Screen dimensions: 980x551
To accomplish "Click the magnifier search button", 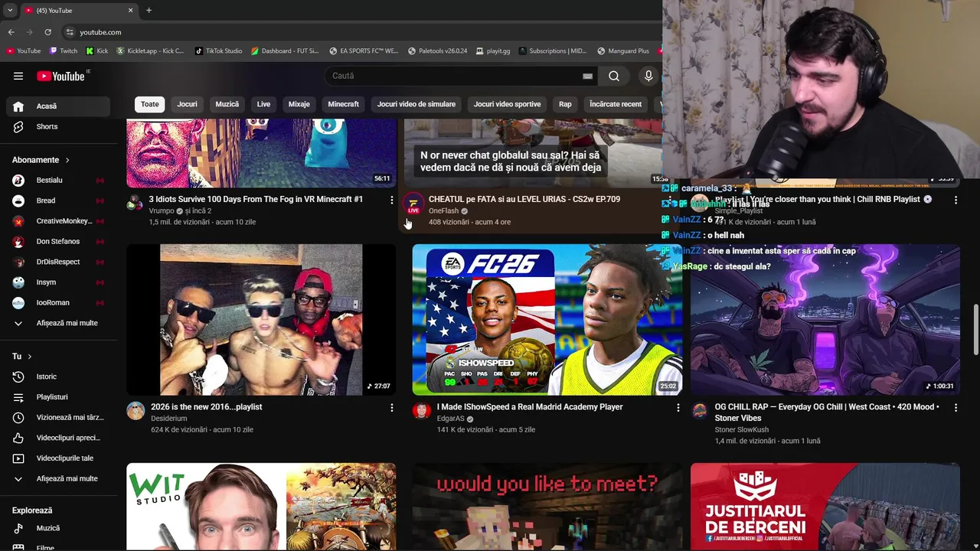I will coord(614,76).
